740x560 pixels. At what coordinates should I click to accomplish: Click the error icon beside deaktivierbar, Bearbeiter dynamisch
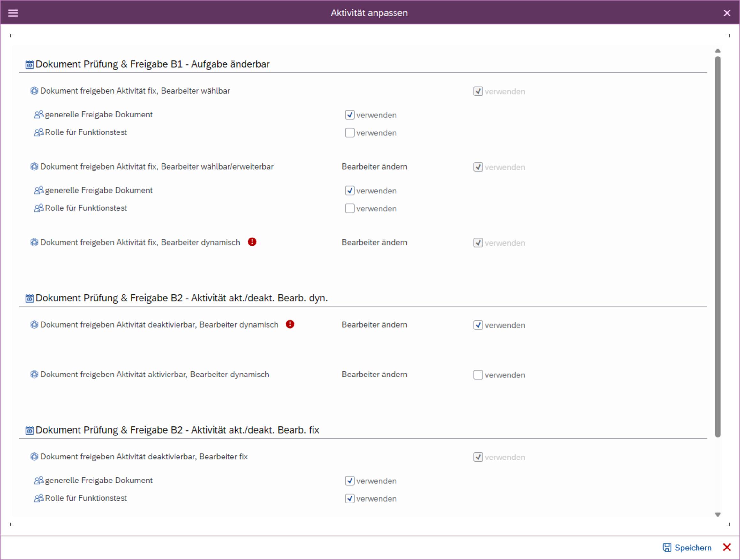click(290, 324)
